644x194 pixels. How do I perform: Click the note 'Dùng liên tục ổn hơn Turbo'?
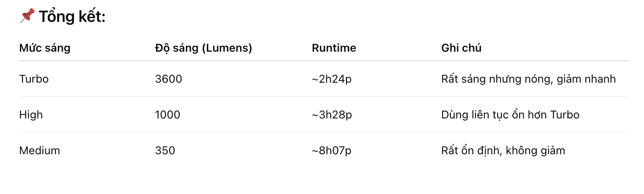pyautogui.click(x=510, y=115)
